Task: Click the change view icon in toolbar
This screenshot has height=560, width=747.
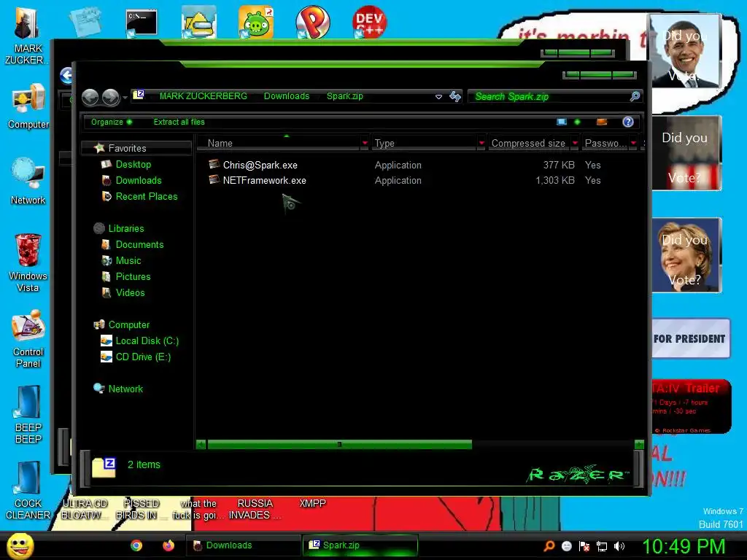Action: pyautogui.click(x=562, y=122)
